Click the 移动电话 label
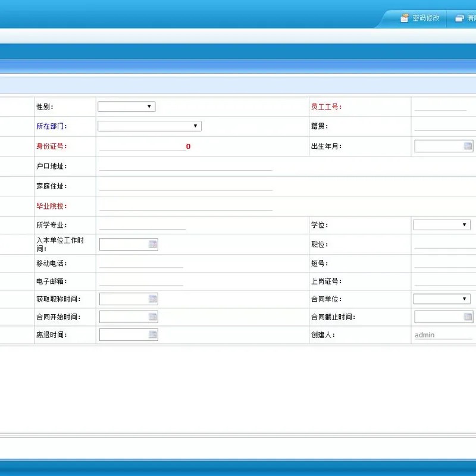Screen dimensions: 476x476 [x=52, y=263]
